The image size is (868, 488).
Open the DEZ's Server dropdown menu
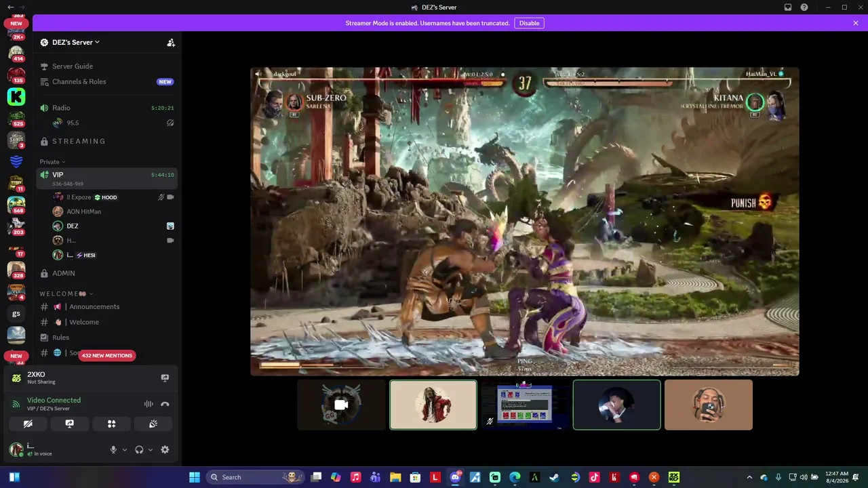pyautogui.click(x=75, y=42)
